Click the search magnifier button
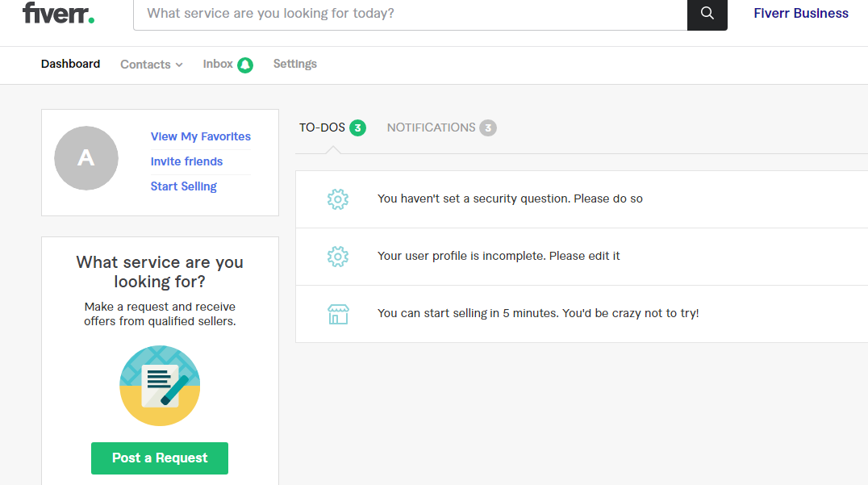The width and height of the screenshot is (868, 485). tap(707, 14)
